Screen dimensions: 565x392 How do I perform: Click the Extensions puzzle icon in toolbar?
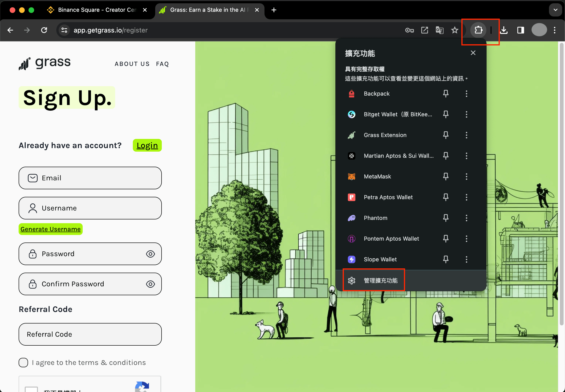(x=478, y=30)
